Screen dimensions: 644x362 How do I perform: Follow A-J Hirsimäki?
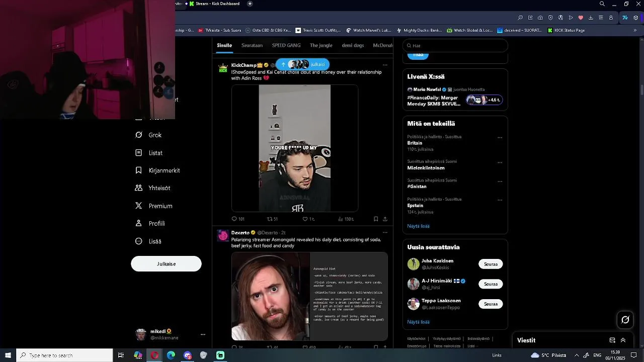491,284
